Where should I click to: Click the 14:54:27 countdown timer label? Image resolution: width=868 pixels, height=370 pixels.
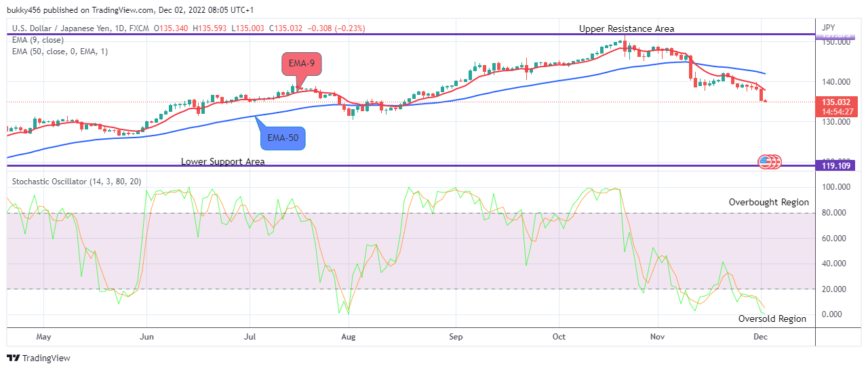tap(837, 112)
